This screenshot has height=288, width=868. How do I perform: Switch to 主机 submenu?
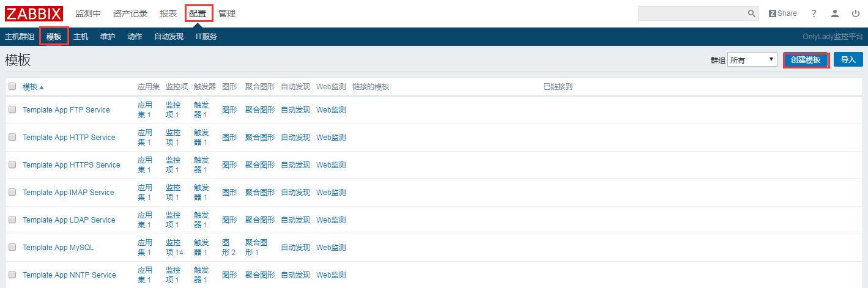(x=81, y=37)
